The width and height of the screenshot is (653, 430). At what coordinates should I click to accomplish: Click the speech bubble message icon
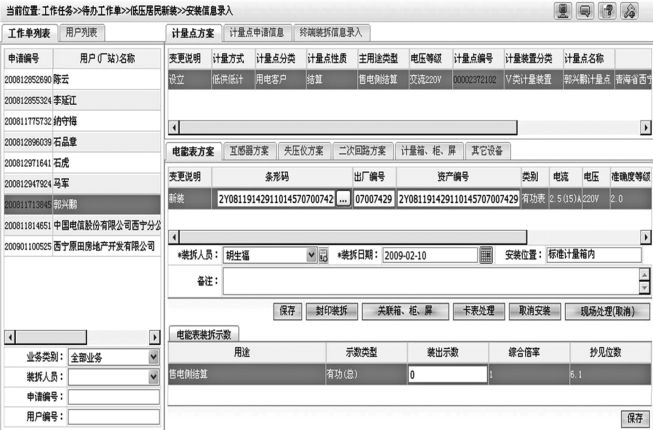pos(585,10)
